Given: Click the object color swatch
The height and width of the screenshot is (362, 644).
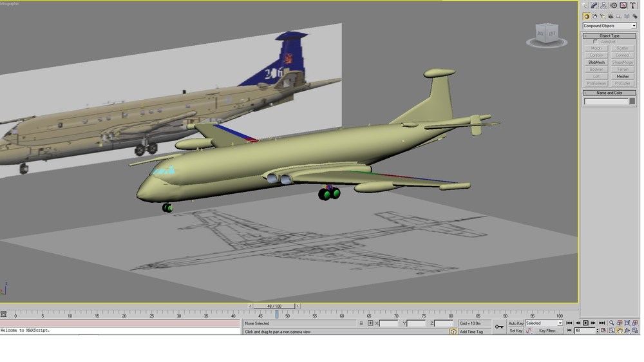Looking at the screenshot, I should pos(632,101).
